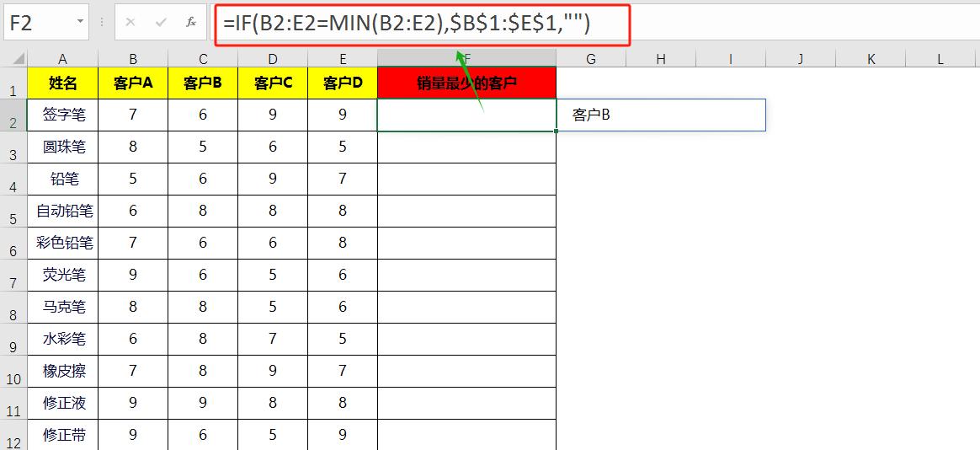Select row 10 header
The height and width of the screenshot is (450, 980).
13,371
